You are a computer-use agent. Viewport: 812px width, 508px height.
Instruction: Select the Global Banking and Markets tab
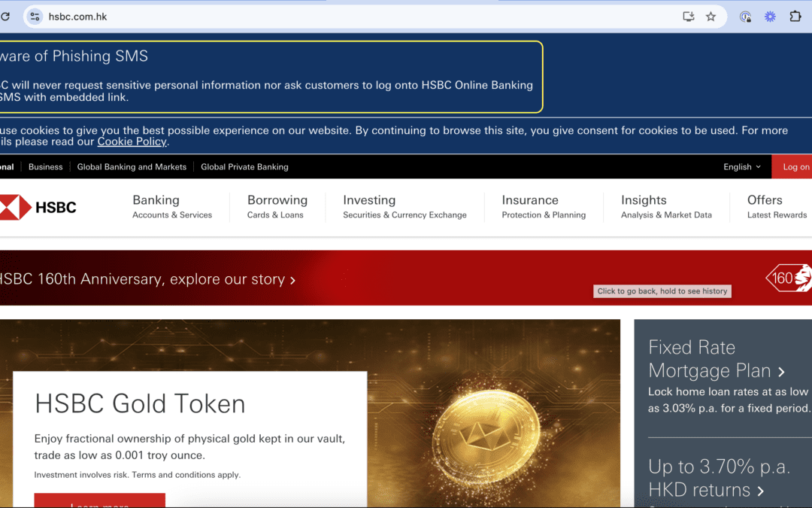[132, 167]
